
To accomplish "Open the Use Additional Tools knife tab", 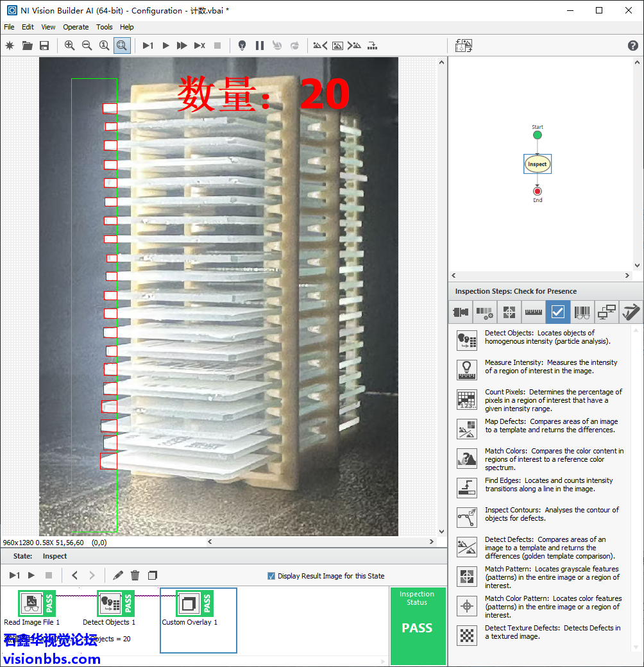I will coord(631,312).
